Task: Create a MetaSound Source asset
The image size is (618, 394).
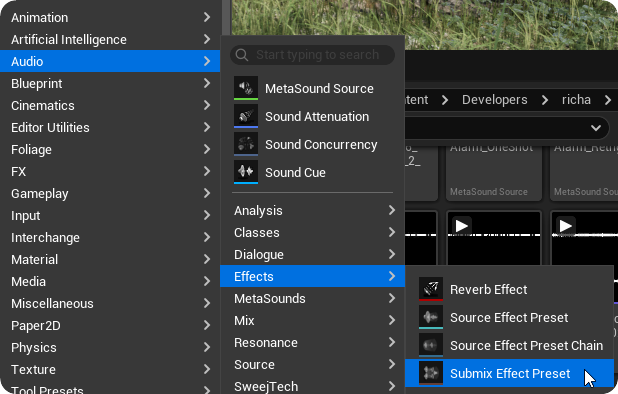Action: click(312, 88)
